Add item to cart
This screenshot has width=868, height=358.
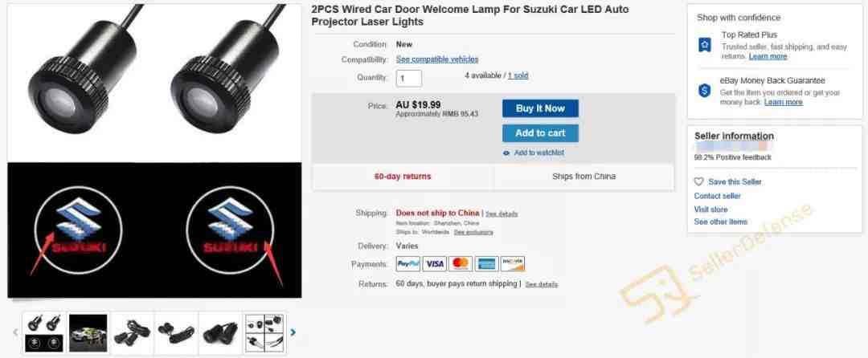point(540,133)
